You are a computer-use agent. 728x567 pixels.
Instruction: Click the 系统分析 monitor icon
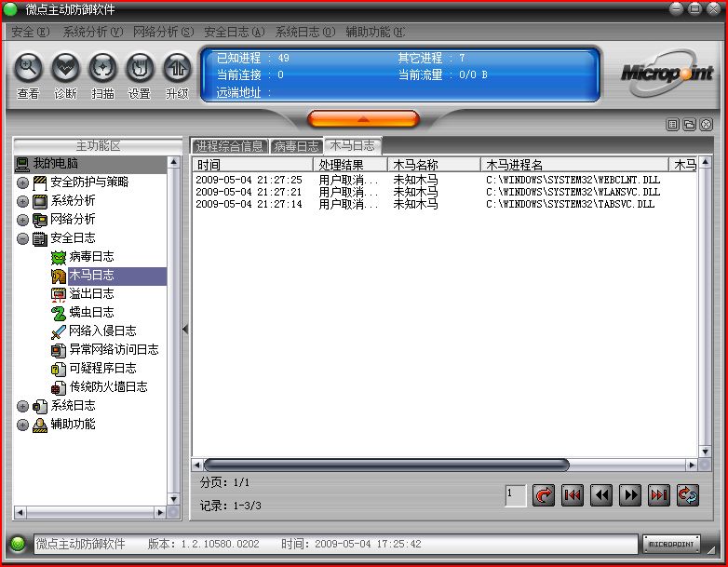tap(40, 201)
